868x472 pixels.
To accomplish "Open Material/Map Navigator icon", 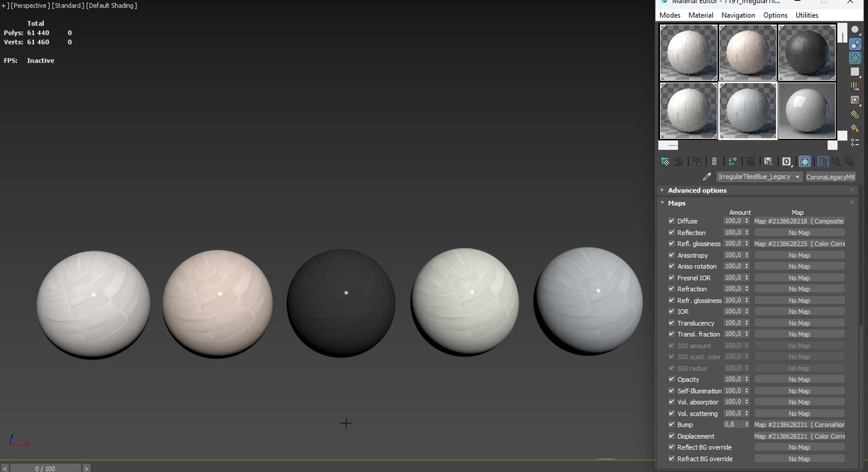I will coord(855,142).
